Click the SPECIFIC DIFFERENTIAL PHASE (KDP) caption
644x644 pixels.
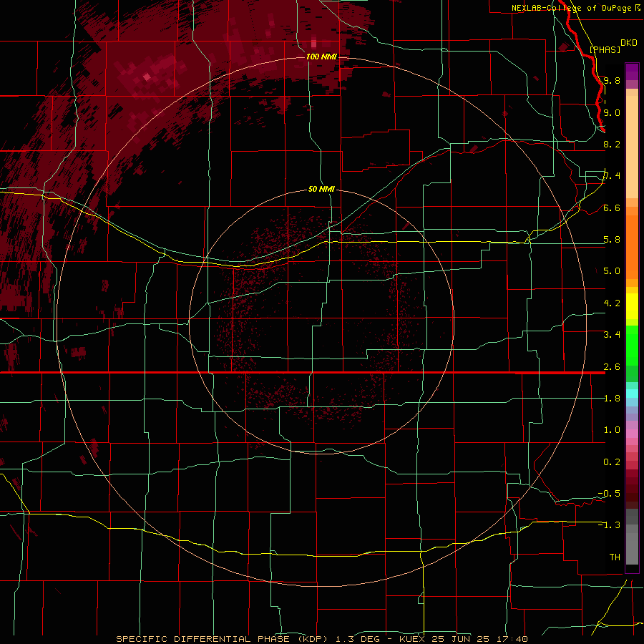pos(222,639)
